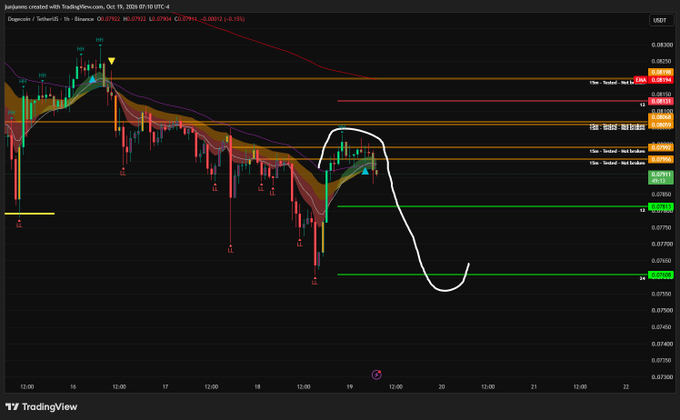Click the purple lightning event icon

[376, 374]
